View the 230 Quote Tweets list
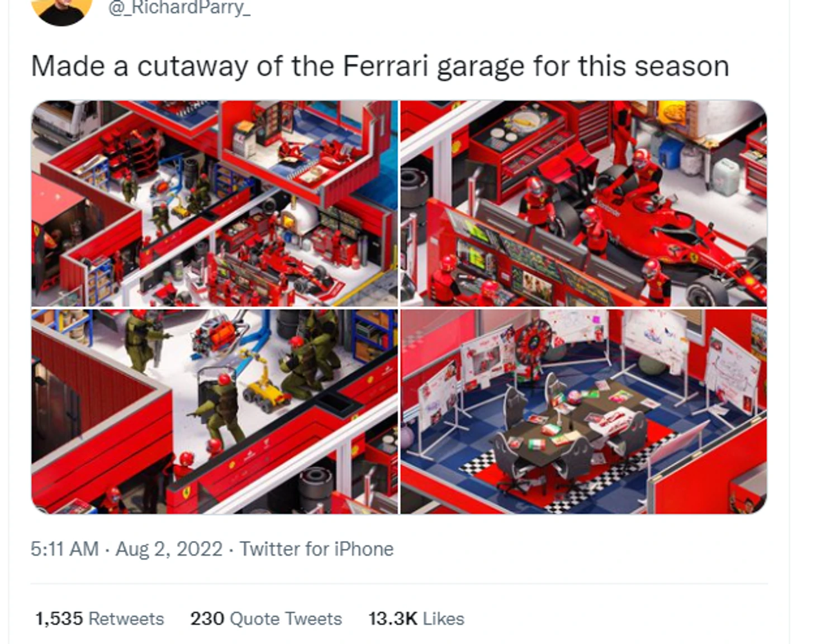The image size is (816, 644). tap(266, 619)
